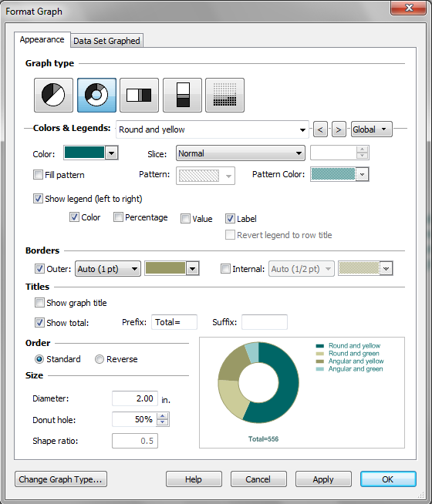Click the Pattern Color swatch
The image size is (432, 504).
tap(333, 174)
